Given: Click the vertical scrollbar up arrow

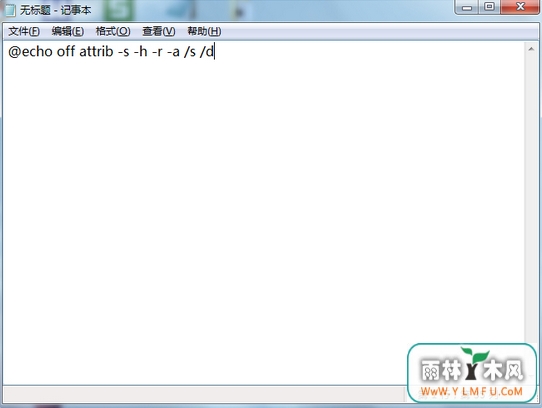Looking at the screenshot, I should (531, 49).
